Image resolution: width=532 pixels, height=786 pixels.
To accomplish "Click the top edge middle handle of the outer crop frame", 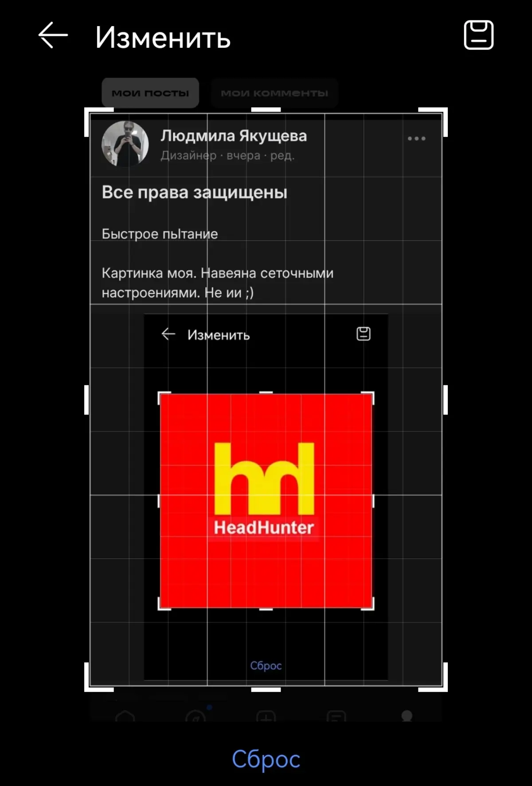I will pyautogui.click(x=266, y=109).
